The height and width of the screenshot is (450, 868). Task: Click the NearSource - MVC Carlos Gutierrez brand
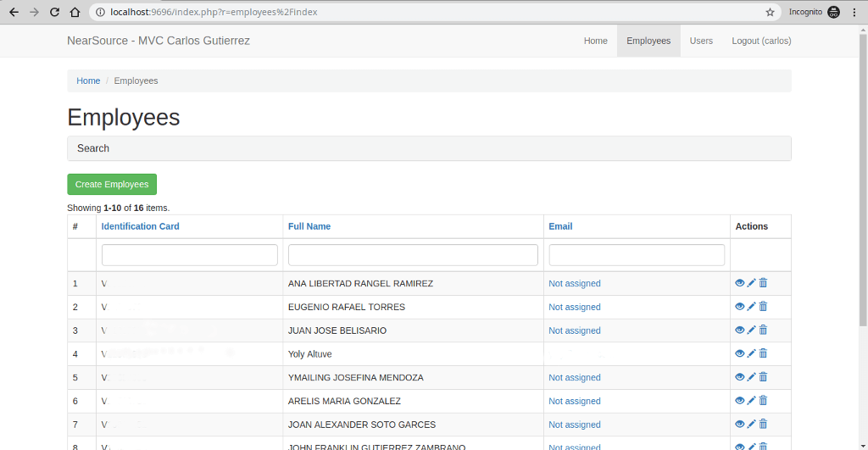[x=159, y=41]
